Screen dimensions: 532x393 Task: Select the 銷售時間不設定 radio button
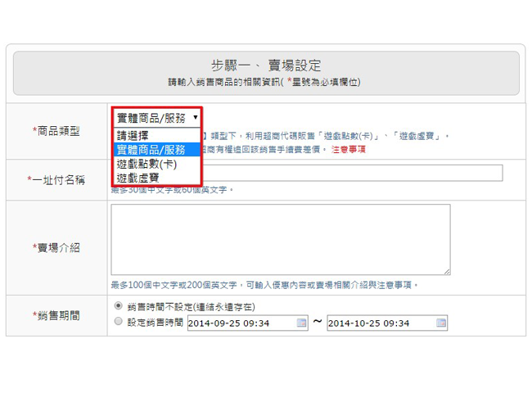pyautogui.click(x=119, y=305)
